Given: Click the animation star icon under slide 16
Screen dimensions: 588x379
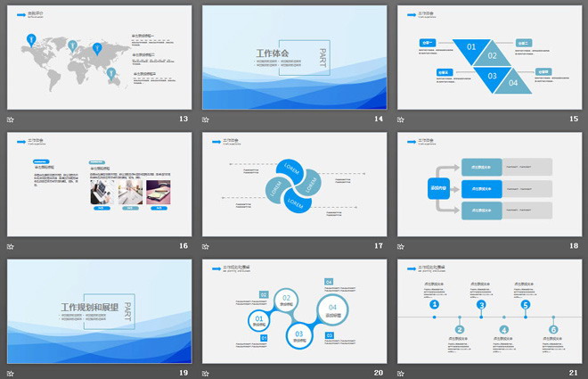Looking at the screenshot, I should click(x=11, y=246).
